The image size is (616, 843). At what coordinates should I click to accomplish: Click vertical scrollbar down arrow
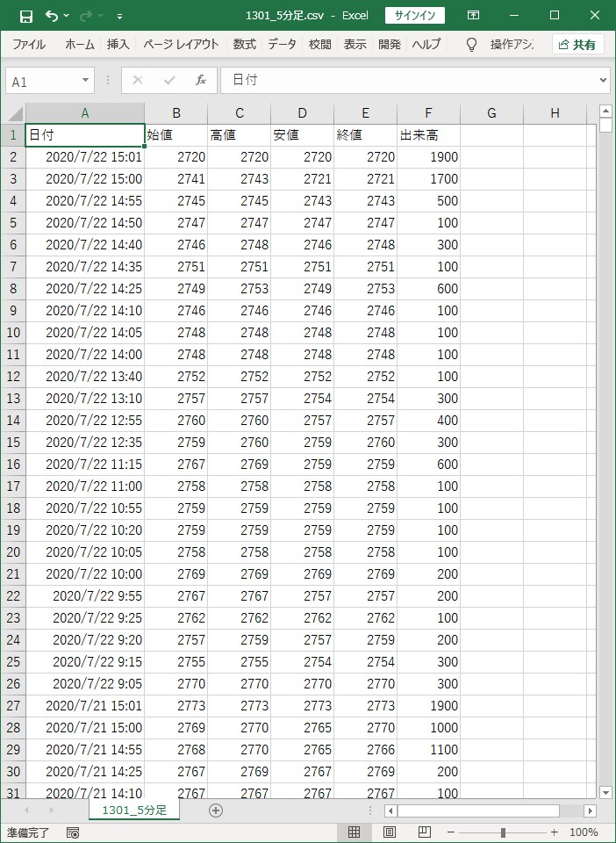click(x=605, y=792)
